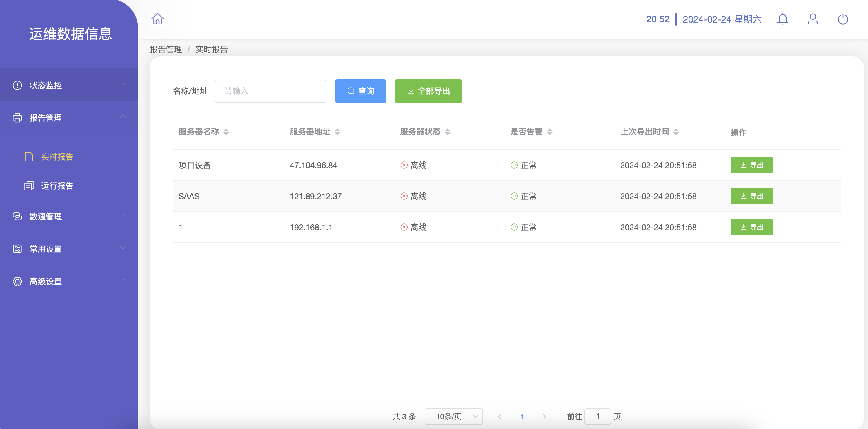Focus the 前往 page number input
Screen dimensions: 868x429
click(x=598, y=417)
